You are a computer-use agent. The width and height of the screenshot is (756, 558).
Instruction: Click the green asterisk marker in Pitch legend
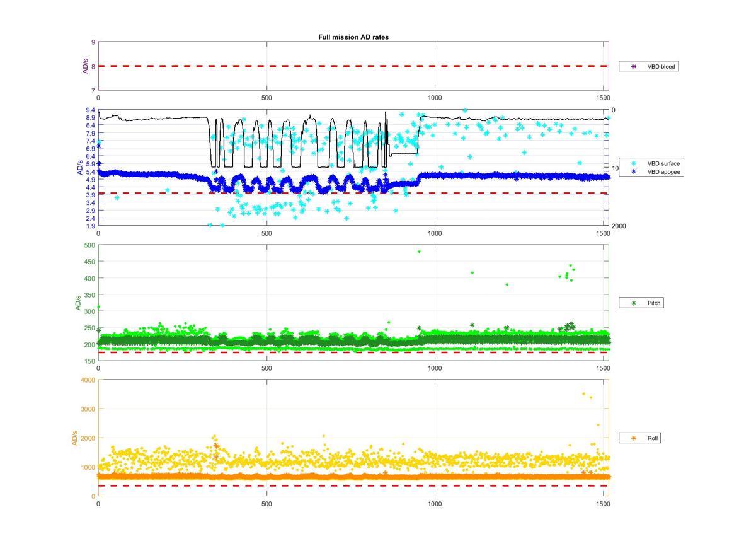tap(634, 303)
